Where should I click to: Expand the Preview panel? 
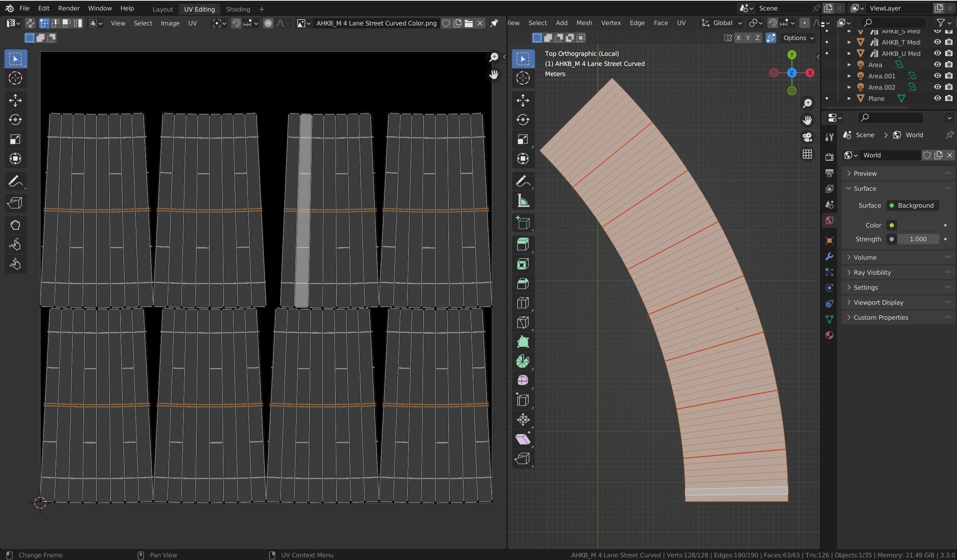[x=898, y=174]
